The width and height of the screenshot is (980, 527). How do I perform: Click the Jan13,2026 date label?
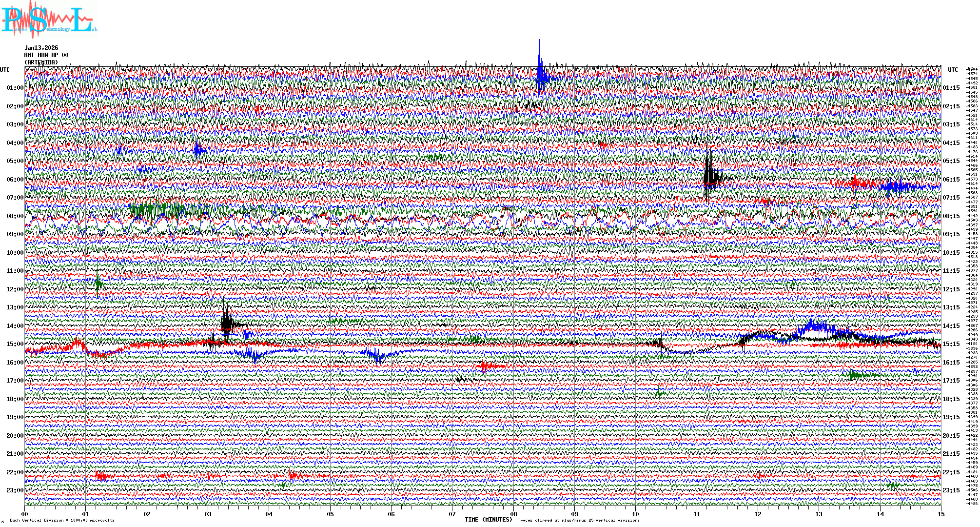[x=41, y=48]
